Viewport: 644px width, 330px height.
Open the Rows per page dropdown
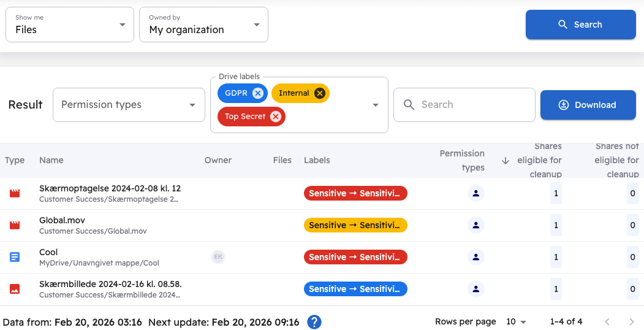point(517,322)
